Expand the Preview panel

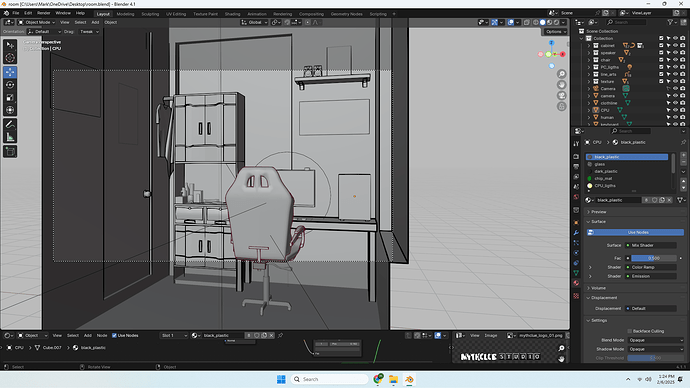(635, 212)
